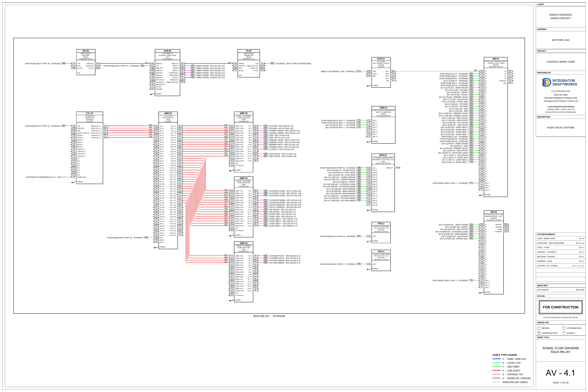This screenshot has width=588, height=392.
Task: Select the NVR-01 video recorder title
Action: [x=383, y=155]
